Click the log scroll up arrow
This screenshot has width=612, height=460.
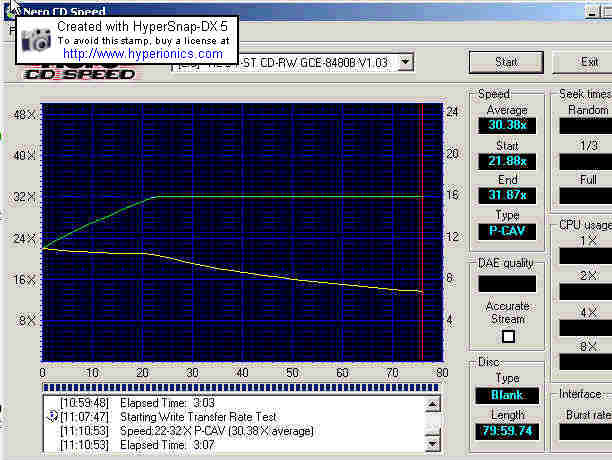(x=433, y=405)
